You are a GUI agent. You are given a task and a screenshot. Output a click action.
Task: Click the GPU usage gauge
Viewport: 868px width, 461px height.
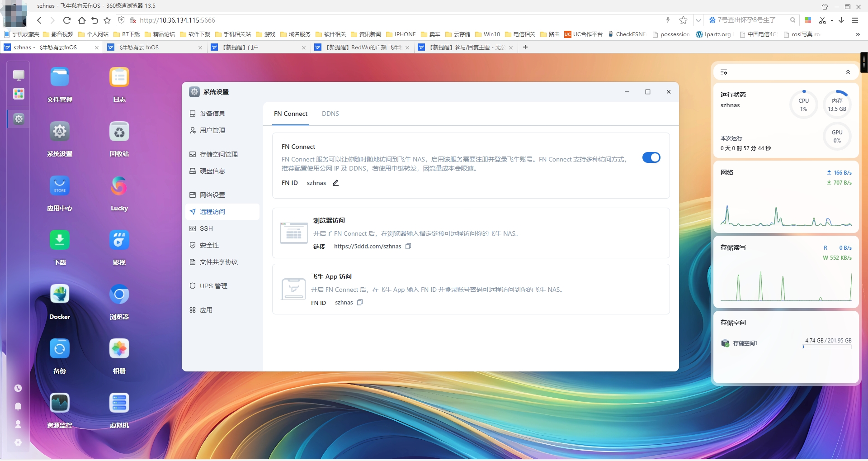click(x=837, y=136)
